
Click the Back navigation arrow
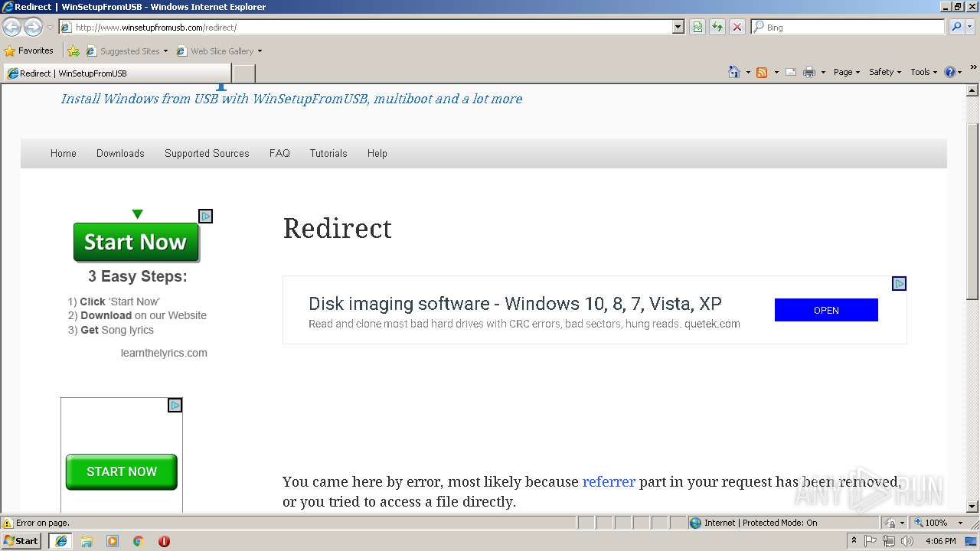12,27
